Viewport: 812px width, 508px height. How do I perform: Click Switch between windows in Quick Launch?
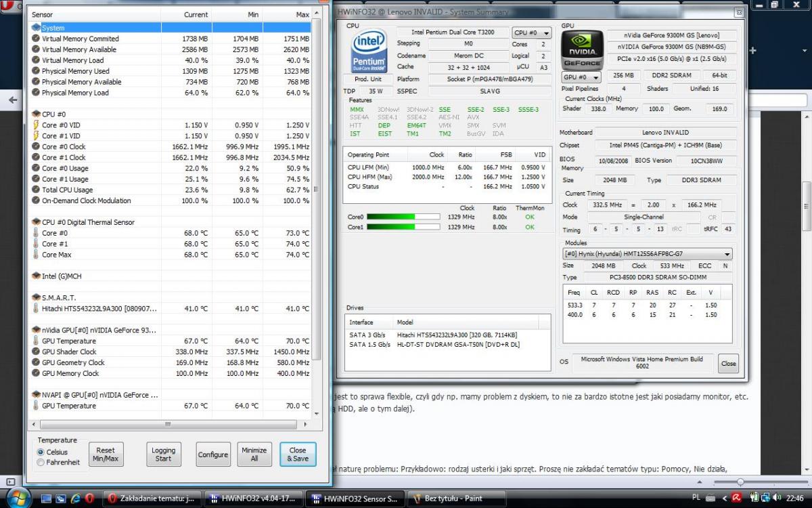(62, 499)
